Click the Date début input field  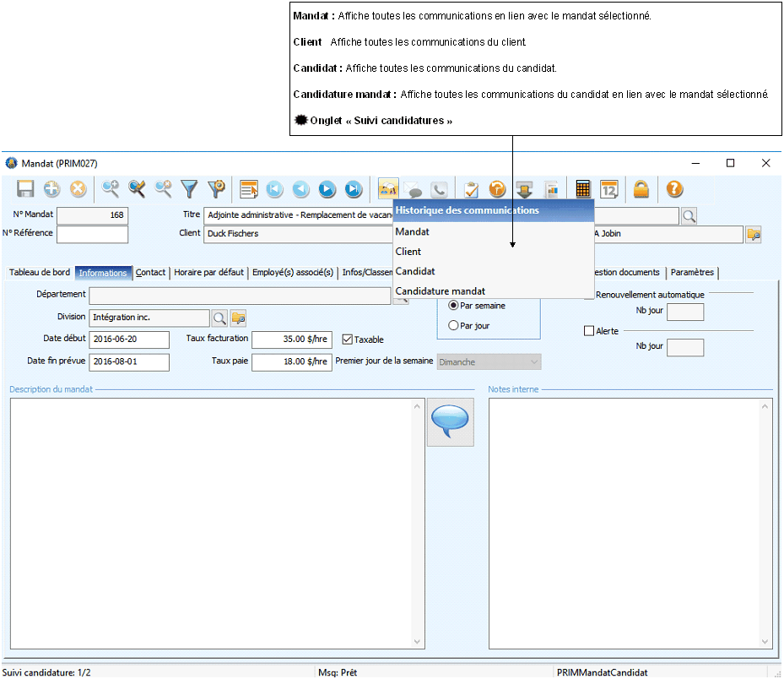129,339
